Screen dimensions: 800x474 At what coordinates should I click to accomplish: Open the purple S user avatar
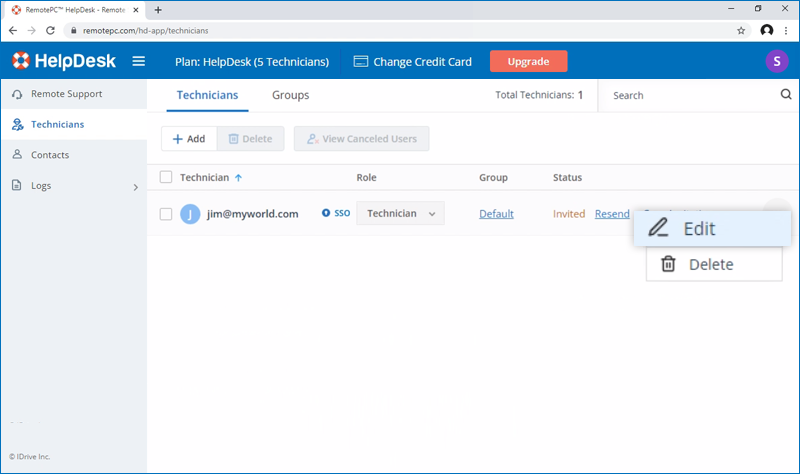click(x=776, y=62)
